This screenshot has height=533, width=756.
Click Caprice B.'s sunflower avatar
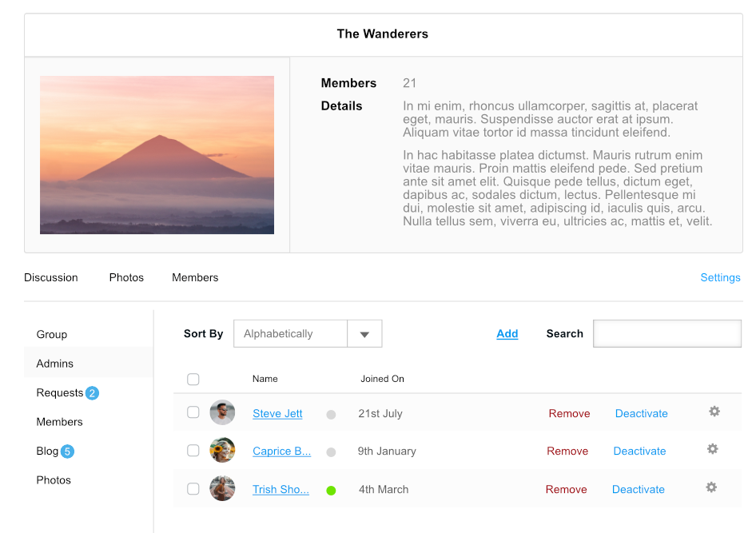[x=222, y=451]
